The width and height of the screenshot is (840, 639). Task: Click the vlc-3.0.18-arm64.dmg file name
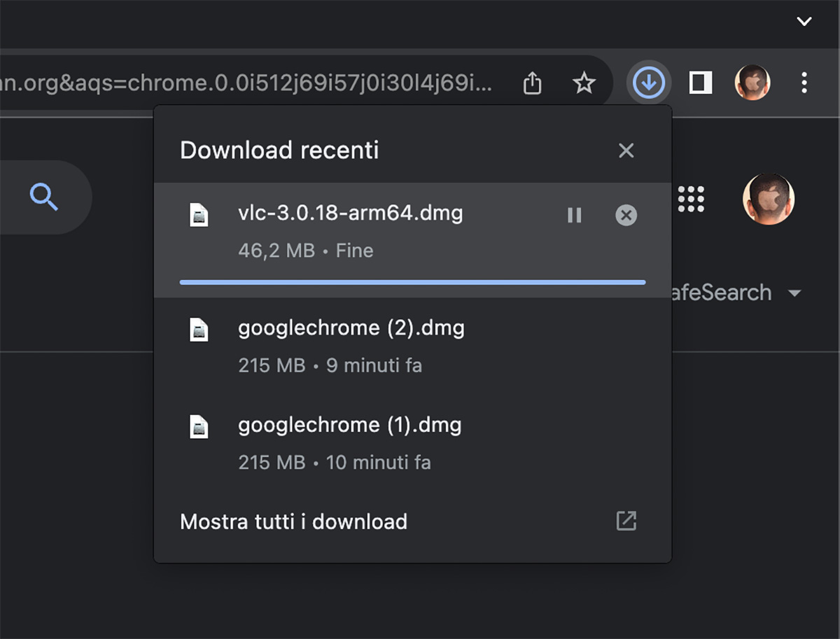point(350,213)
